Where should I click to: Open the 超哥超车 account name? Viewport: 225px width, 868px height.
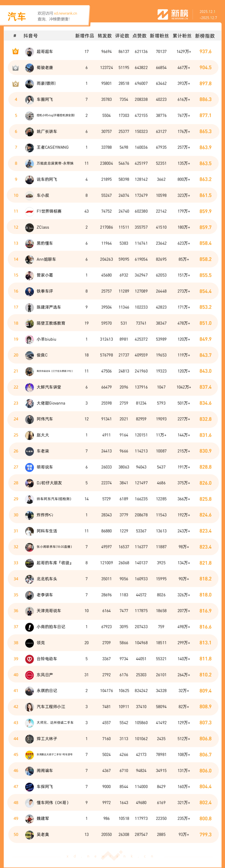point(45,52)
